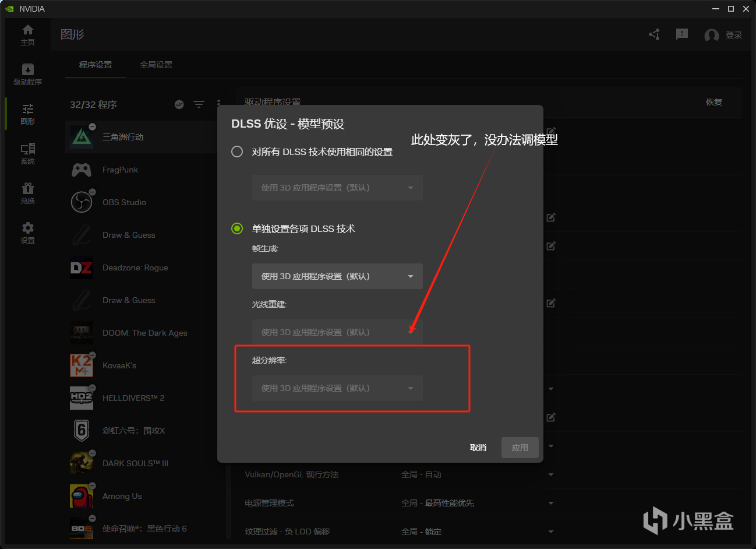
Task: Remove KovaaK's via its minus badge
Action: pyautogui.click(x=92, y=355)
